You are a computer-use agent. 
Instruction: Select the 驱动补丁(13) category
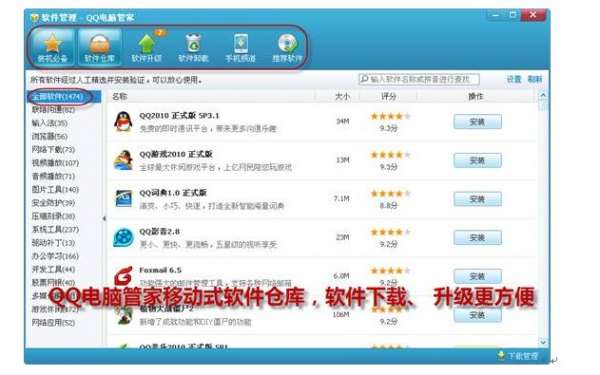tap(53, 243)
